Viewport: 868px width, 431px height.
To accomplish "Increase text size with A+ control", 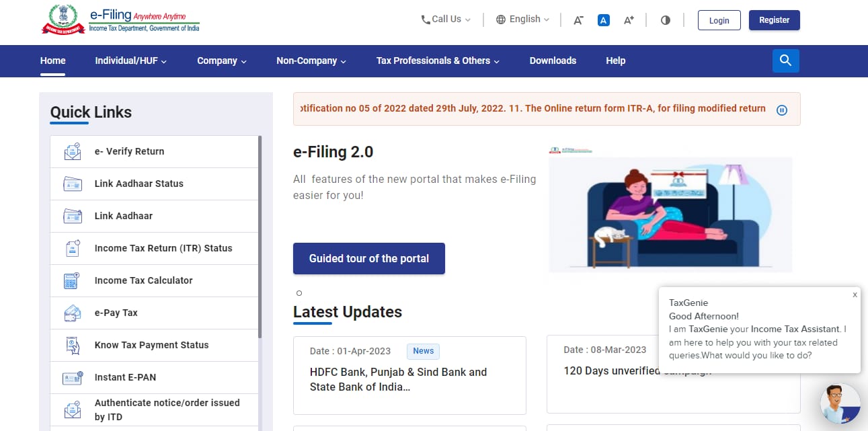I will (628, 19).
